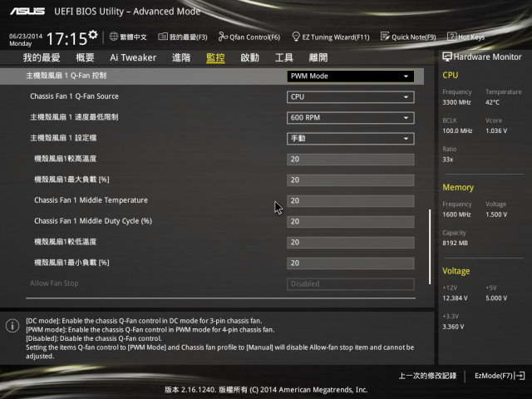Click the CPU temperature 42°C value

click(x=492, y=102)
